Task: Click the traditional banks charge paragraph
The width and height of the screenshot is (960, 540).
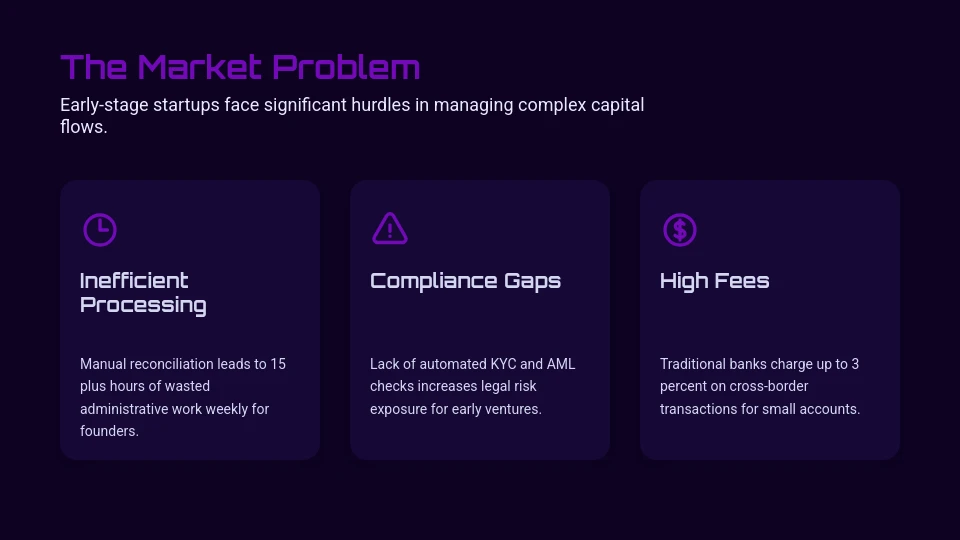Action: 760,386
